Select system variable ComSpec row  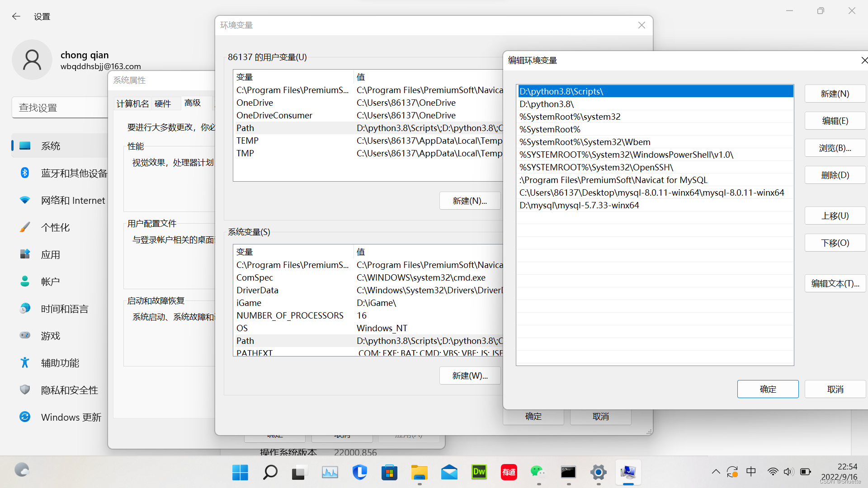pos(255,277)
